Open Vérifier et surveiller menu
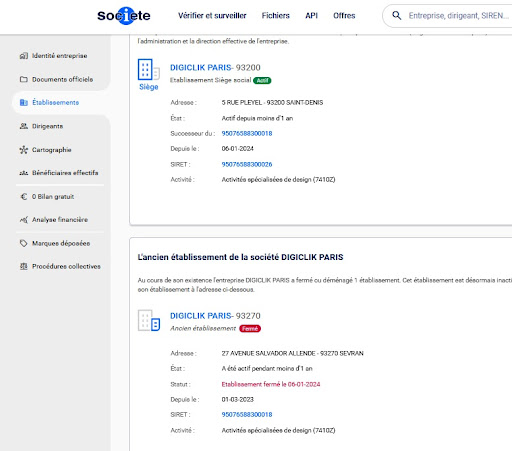Screen dimensions: 512x451 [x=212, y=15]
